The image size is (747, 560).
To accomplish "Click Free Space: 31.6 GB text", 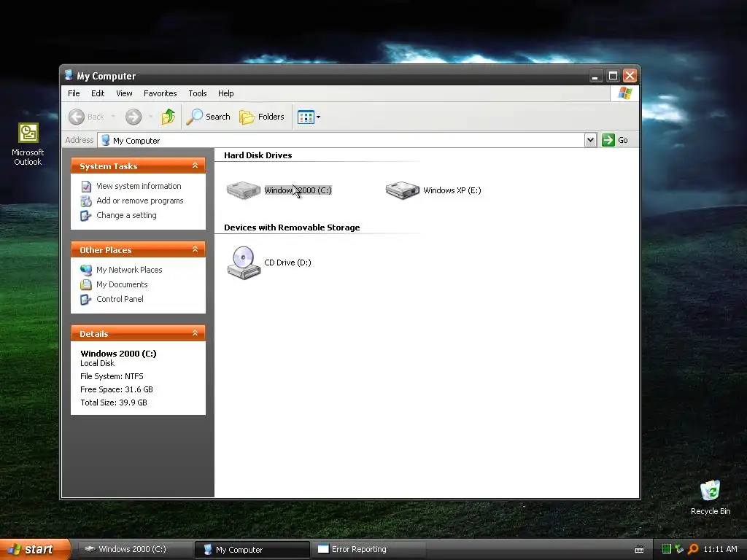I will click(x=117, y=389).
